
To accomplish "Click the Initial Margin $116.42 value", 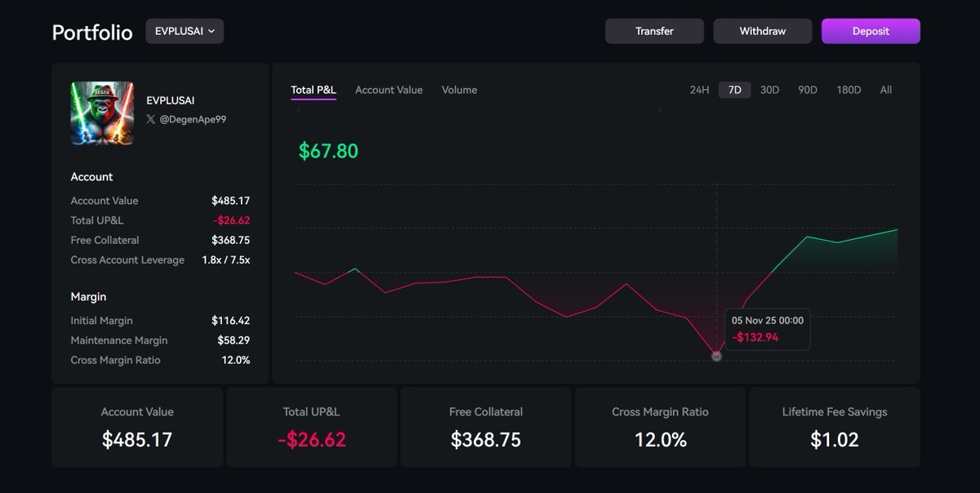I will tap(230, 321).
